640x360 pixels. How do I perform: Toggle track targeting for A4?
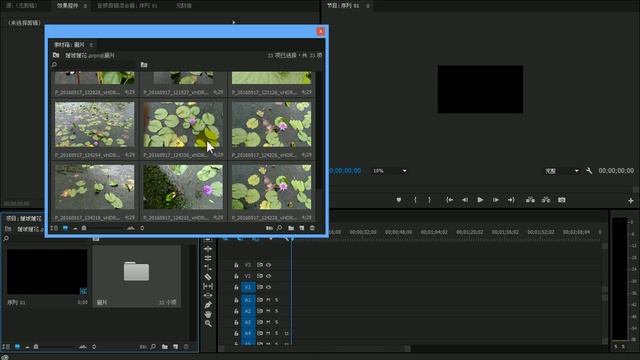(x=248, y=333)
